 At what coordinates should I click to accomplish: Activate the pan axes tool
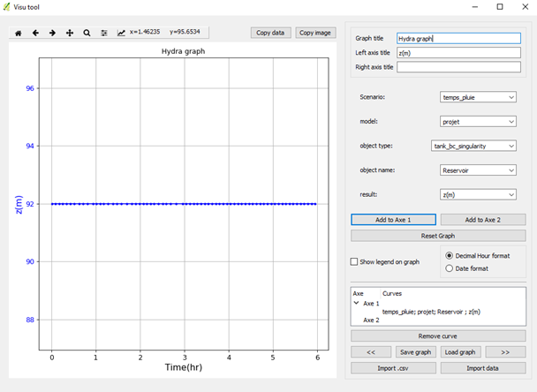coord(70,33)
